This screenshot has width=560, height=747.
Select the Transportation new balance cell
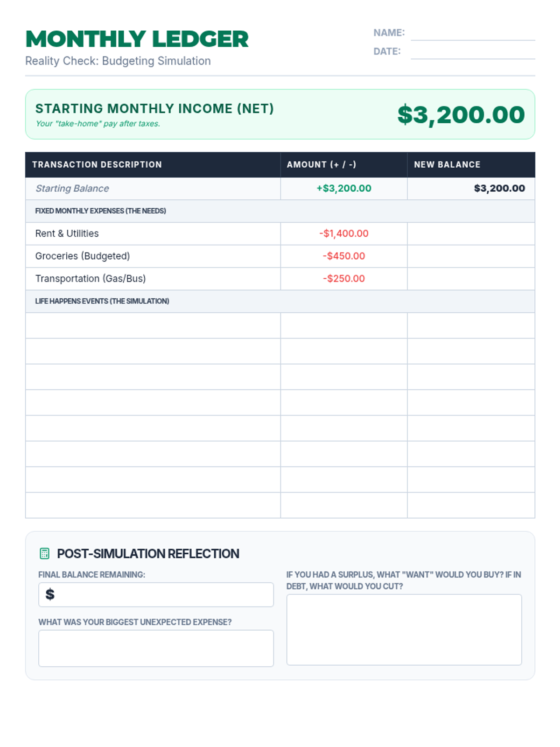(x=470, y=279)
